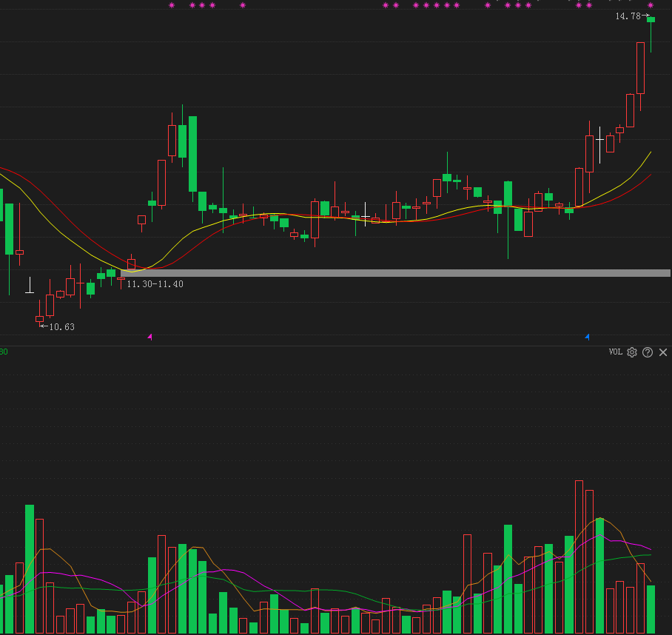672x635 pixels.
Task: Click the VOL indicator label
Action: pos(616,352)
